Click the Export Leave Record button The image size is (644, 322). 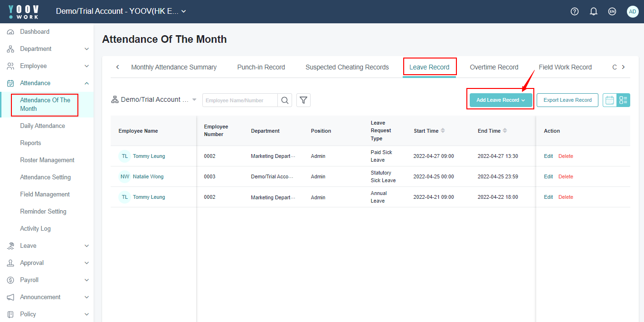(567, 100)
